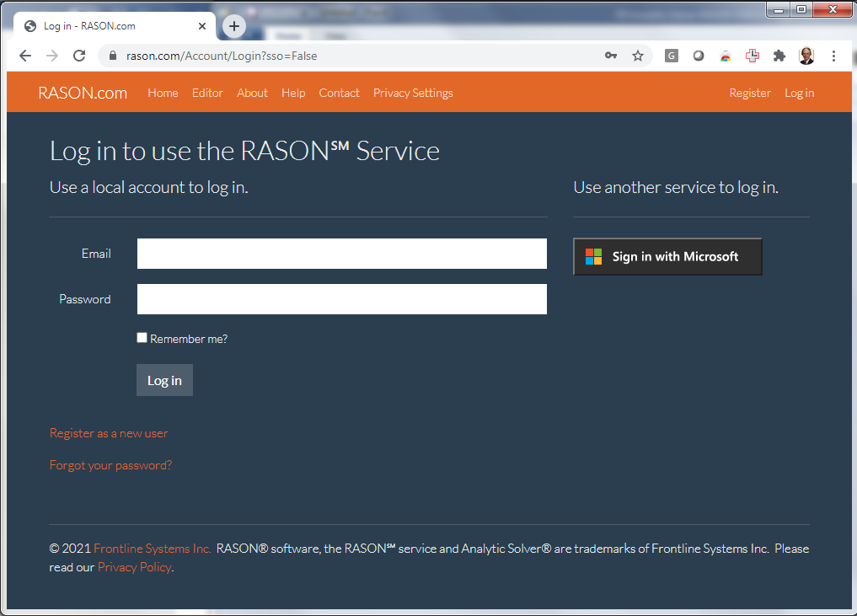Open Forgot your password? link

tap(110, 465)
